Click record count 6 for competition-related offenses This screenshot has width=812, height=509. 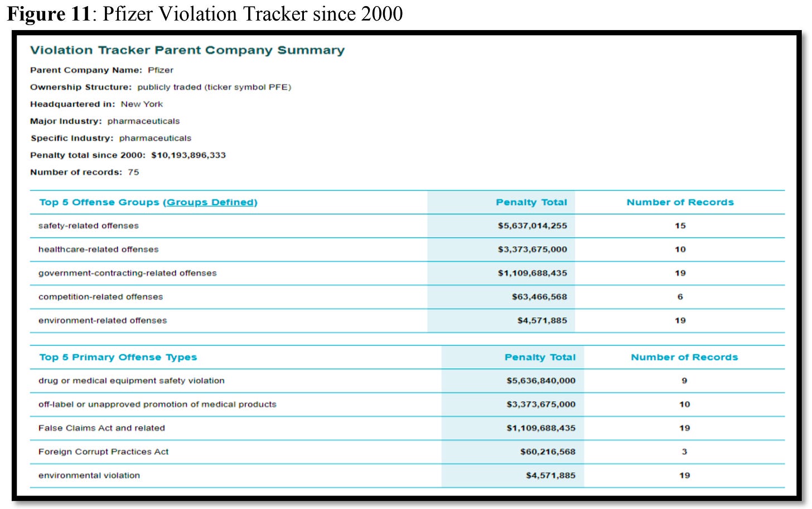(680, 297)
